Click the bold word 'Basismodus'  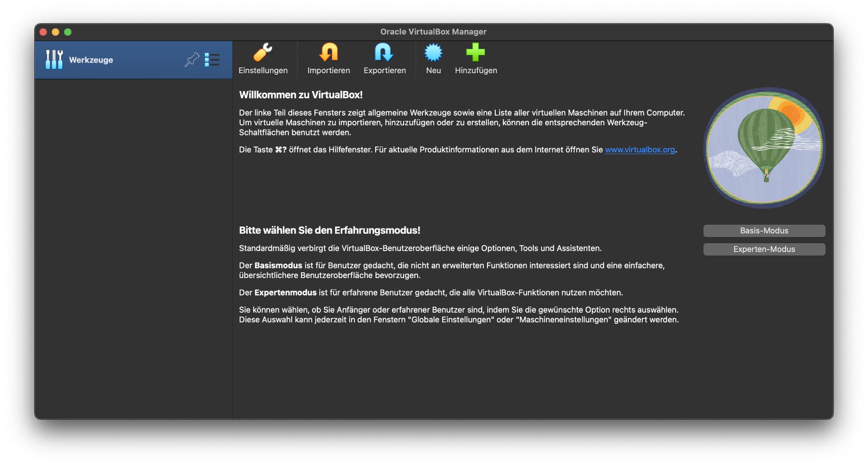[278, 266]
